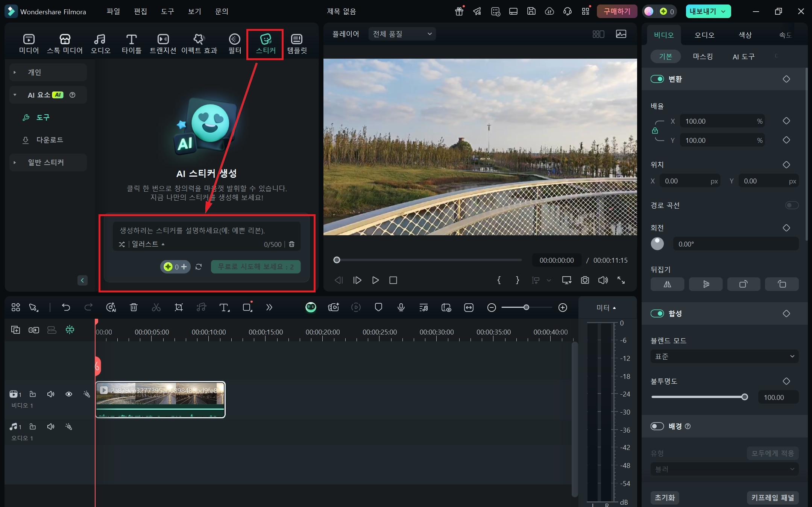
Task: Click the gift box icon in title bar
Action: pyautogui.click(x=459, y=11)
